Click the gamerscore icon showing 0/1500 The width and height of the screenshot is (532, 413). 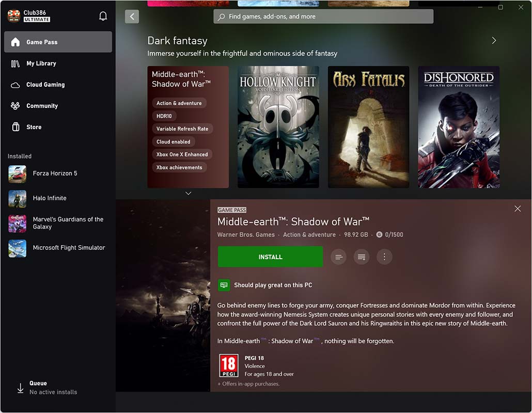point(379,234)
